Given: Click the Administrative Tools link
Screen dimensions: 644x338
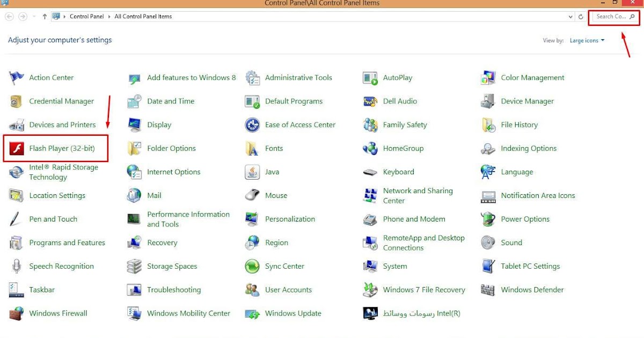Looking at the screenshot, I should click(x=298, y=78).
